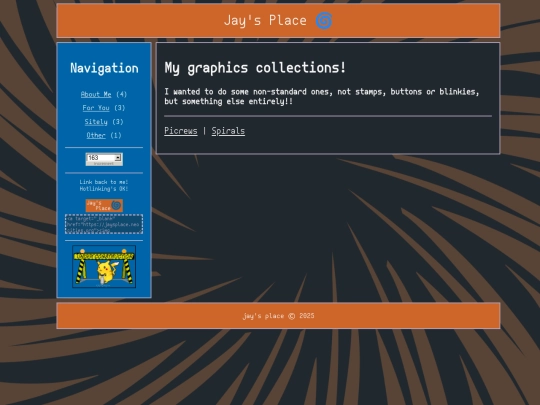
Task: Open the For You navigation link
Action: click(x=96, y=108)
